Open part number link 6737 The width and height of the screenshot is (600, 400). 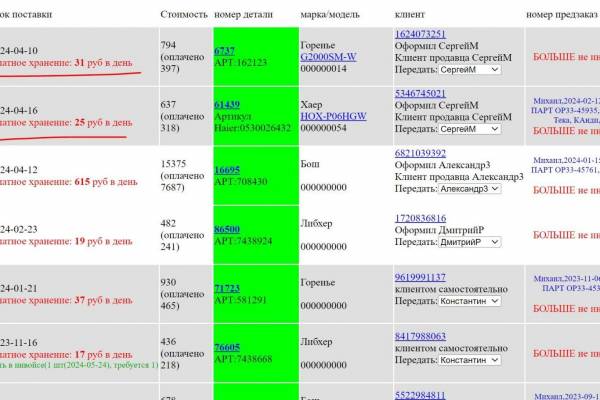224,51
